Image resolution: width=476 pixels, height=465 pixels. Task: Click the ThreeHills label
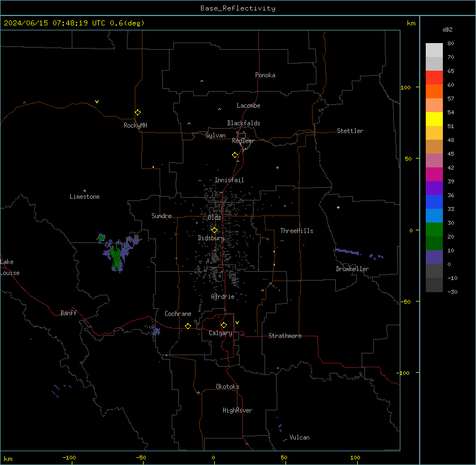(x=297, y=231)
